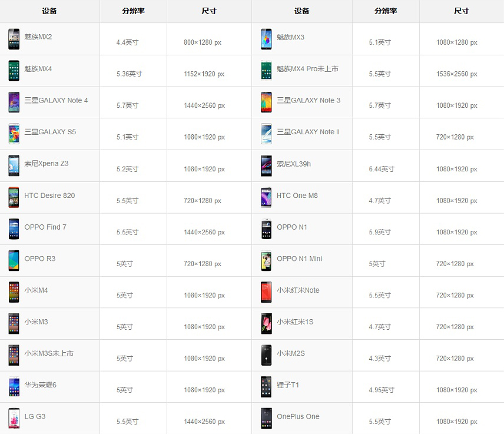Click the 三星GALAXY Note 4 phone image
Viewport: 504px width, 434px height.
[x=14, y=102]
